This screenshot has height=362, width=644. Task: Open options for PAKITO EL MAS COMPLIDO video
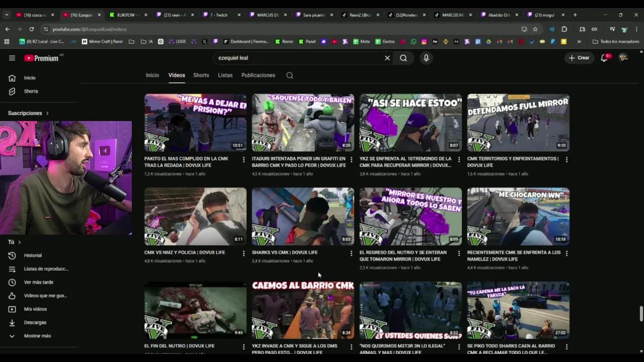pos(244,159)
